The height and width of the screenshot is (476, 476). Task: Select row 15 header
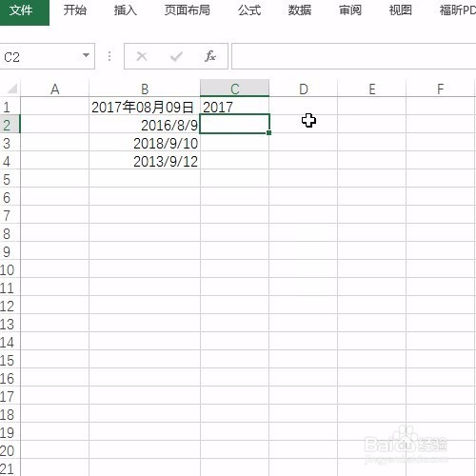tap(10, 360)
